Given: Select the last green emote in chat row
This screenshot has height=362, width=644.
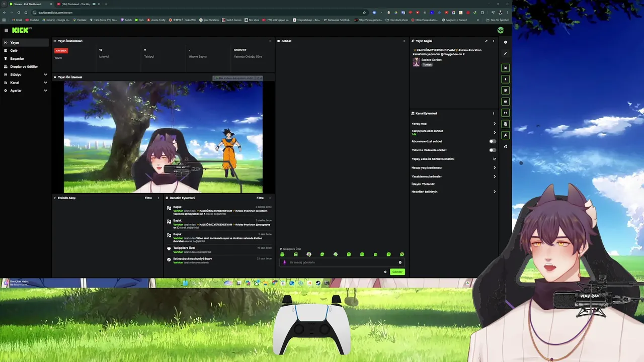Looking at the screenshot, I should [402, 254].
